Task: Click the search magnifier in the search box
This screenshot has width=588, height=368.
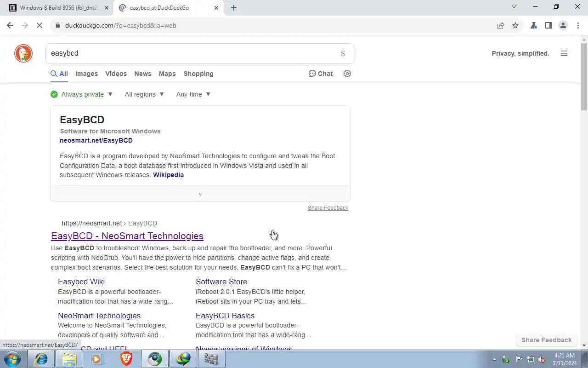Action: (343, 53)
